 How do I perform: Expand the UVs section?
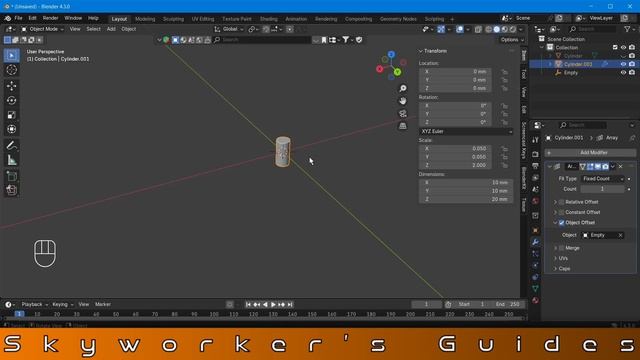tap(555, 258)
